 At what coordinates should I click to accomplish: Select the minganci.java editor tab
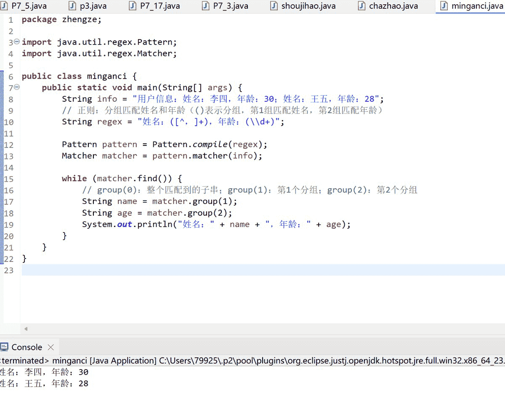coord(472,6)
